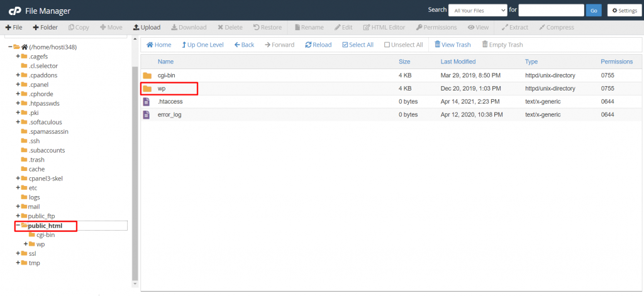Open View Trash
Viewport: 644px width, 296px height.
(x=452, y=45)
